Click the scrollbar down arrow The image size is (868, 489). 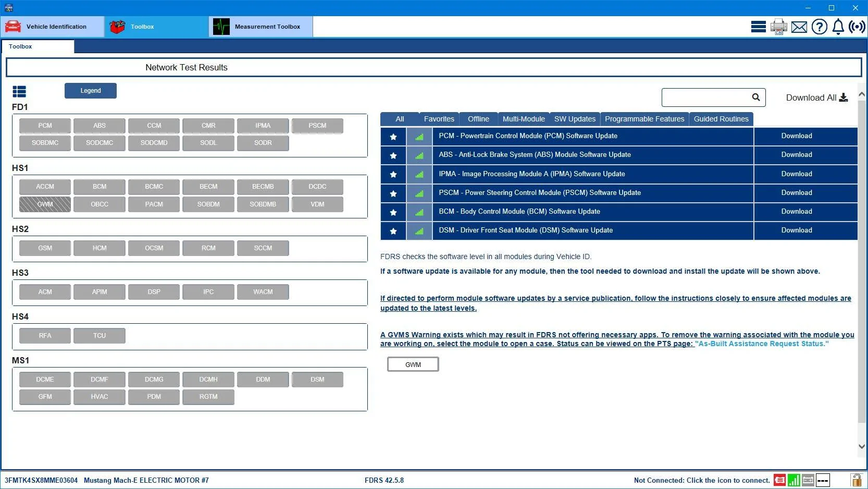pos(862,446)
